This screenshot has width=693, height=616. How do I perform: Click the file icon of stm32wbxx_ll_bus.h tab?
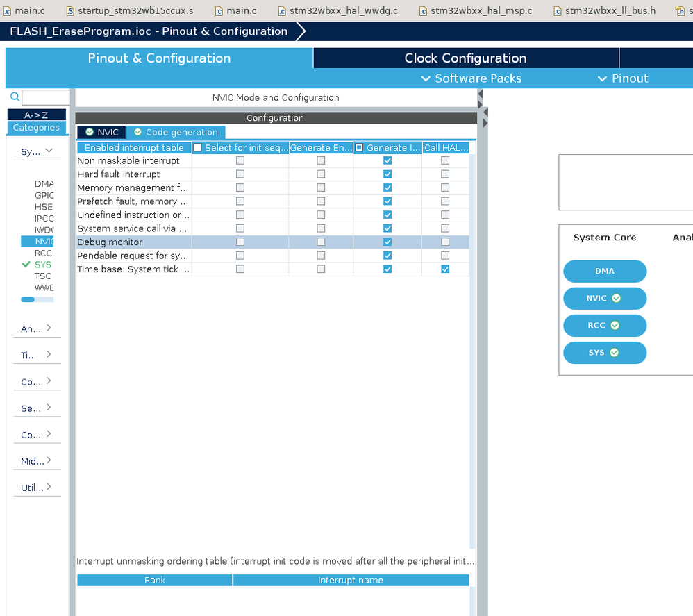pyautogui.click(x=558, y=10)
